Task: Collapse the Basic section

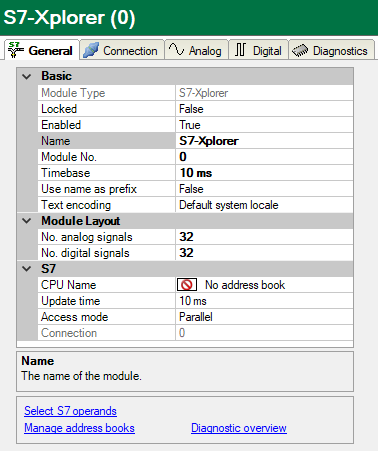Action: 27,76
